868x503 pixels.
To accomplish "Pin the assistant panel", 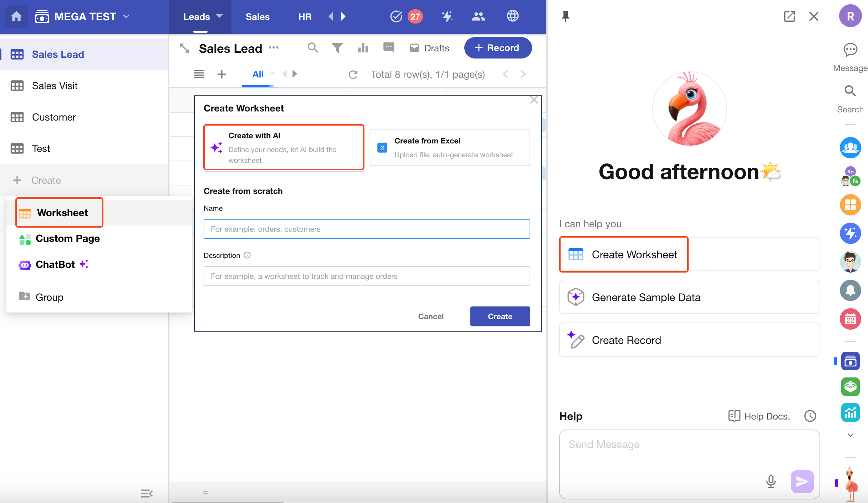I will pyautogui.click(x=565, y=16).
